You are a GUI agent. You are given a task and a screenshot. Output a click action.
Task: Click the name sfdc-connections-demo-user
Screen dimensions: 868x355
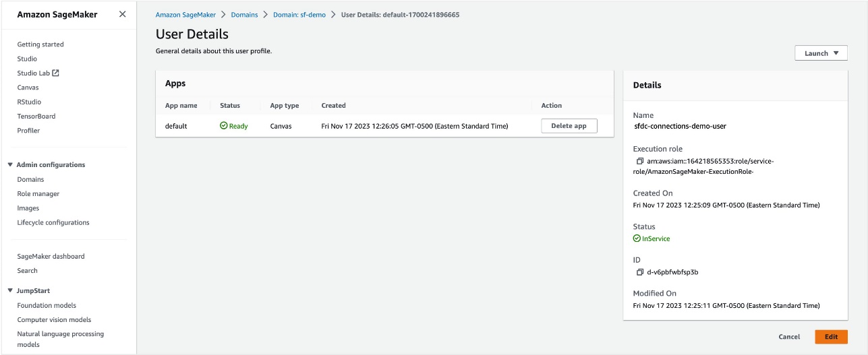[x=680, y=126]
